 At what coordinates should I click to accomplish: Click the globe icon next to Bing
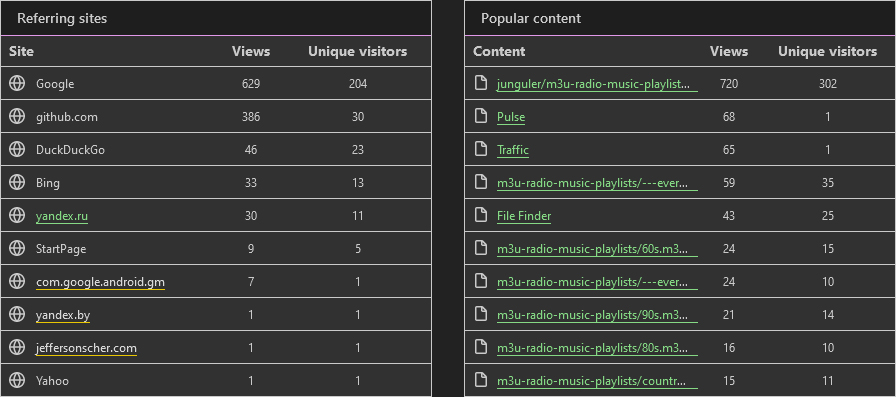pyautogui.click(x=17, y=182)
